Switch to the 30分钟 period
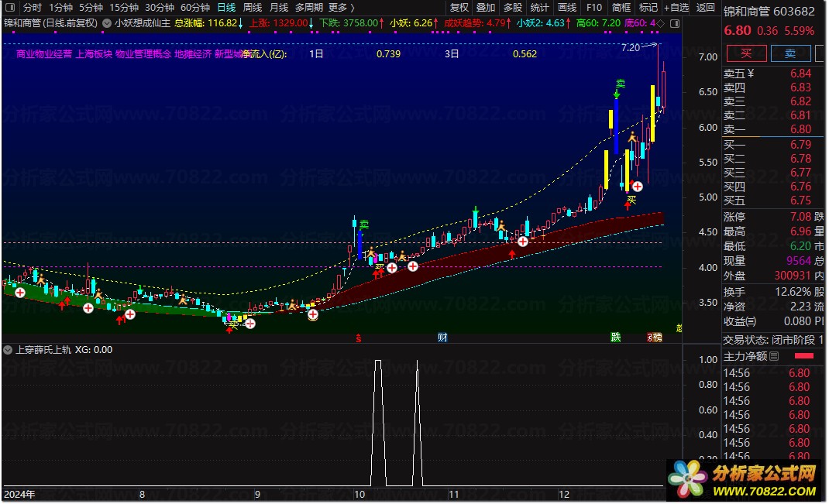The height and width of the screenshot is (504, 829). [160, 8]
